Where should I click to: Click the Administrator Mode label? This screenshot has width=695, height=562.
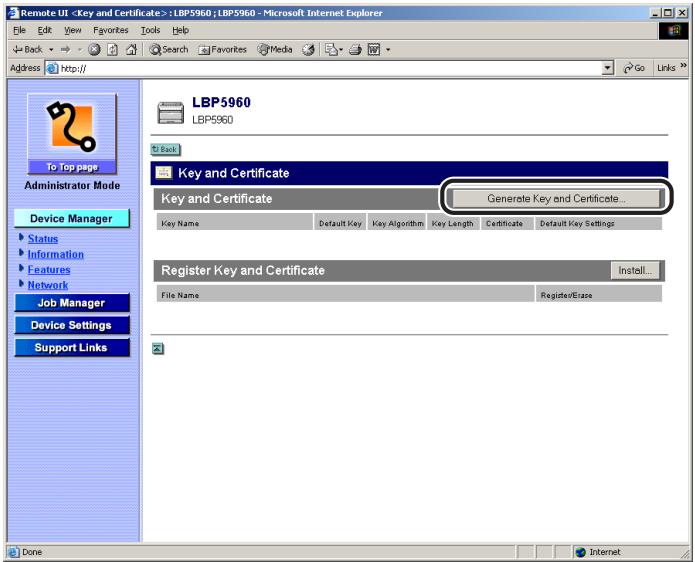[x=72, y=186]
